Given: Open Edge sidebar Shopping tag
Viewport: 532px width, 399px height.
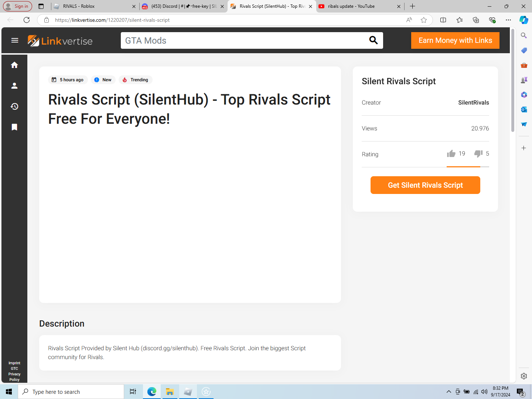Looking at the screenshot, I should click(x=524, y=50).
